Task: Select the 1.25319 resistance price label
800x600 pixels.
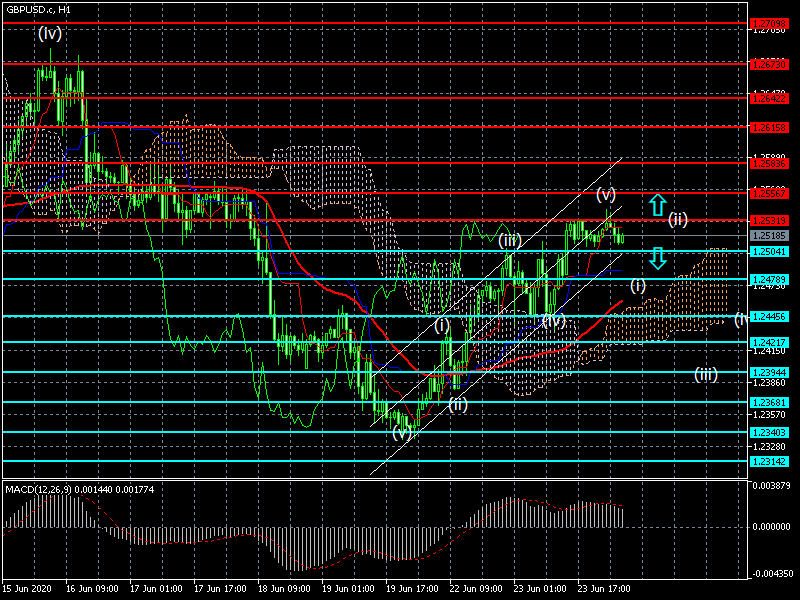Action: pos(768,220)
